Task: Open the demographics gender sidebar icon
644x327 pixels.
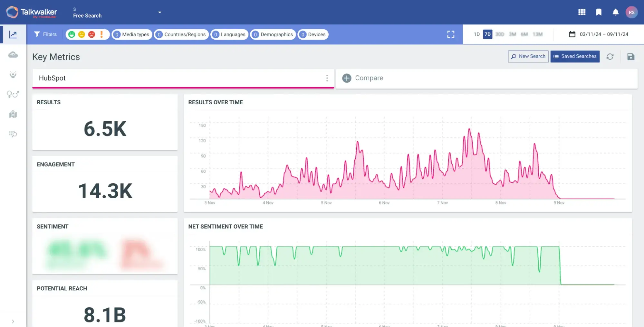Action: (13, 94)
